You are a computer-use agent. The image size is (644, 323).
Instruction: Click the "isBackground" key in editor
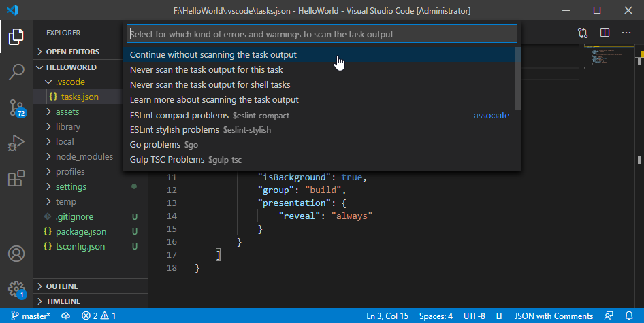coord(294,177)
